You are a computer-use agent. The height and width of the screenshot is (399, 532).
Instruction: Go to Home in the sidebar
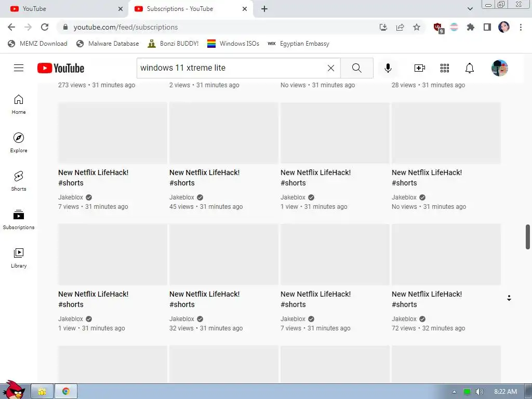(x=19, y=104)
